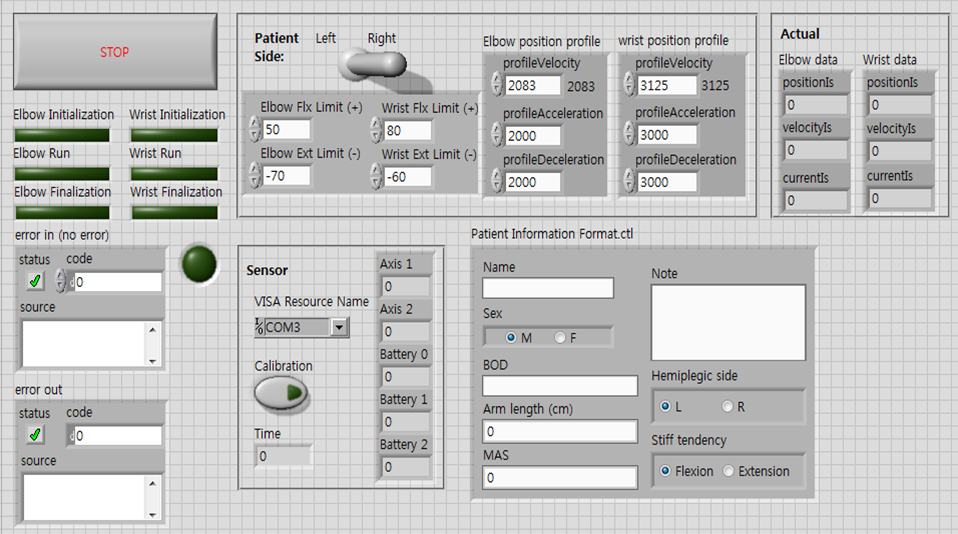Click the Wrist Ext Limit stepper arrows
This screenshot has height=534, width=958.
[x=376, y=176]
